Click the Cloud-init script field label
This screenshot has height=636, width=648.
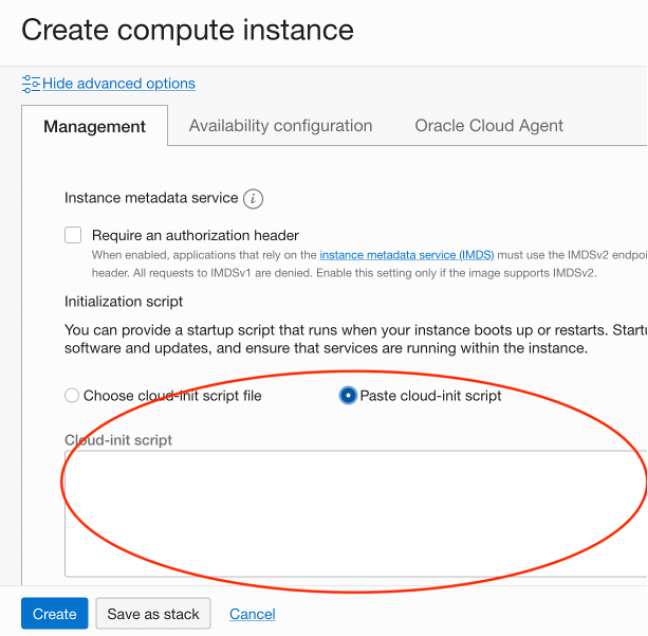[118, 440]
